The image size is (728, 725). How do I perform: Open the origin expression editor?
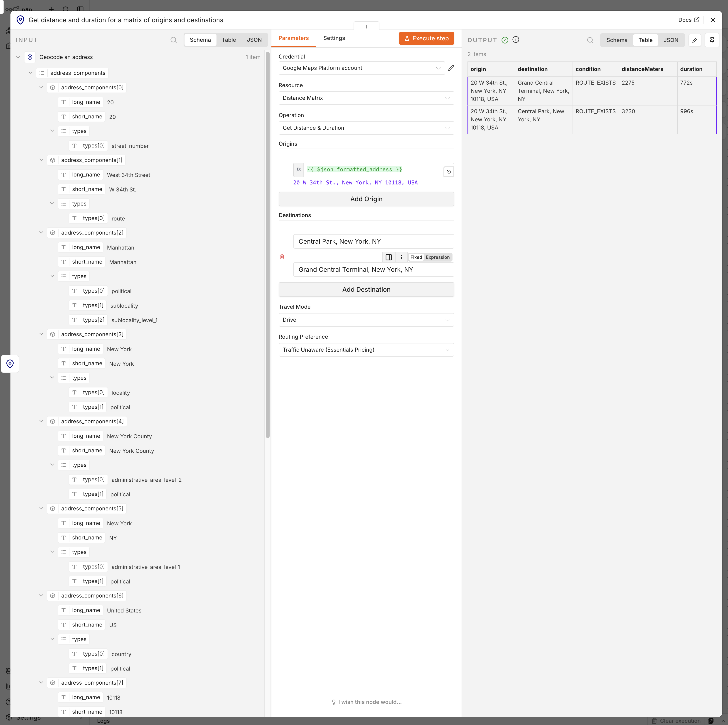coord(449,172)
